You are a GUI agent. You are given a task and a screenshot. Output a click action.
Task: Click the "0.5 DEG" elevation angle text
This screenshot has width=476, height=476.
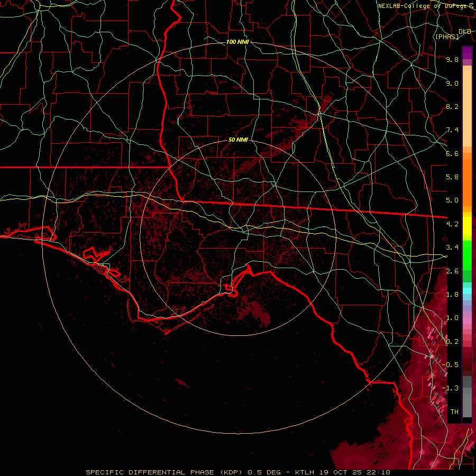(263, 472)
